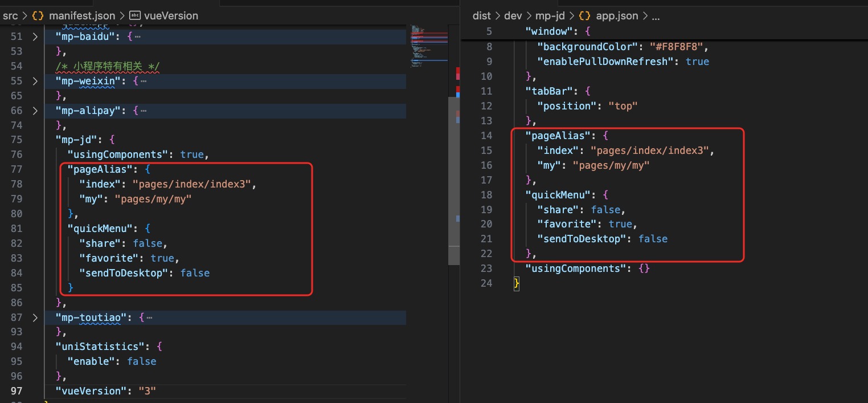The width and height of the screenshot is (868, 403).
Task: Click the "#F8F8F8" color value
Action: coord(677,46)
